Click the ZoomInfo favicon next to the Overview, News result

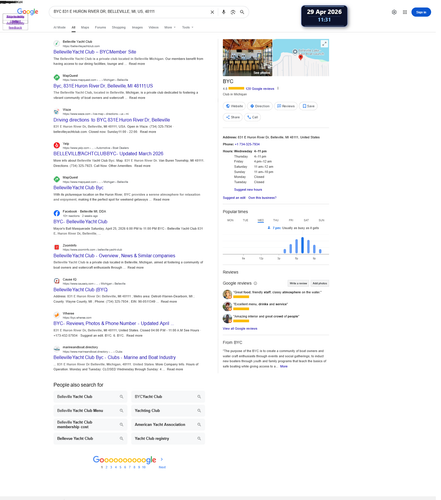(x=57, y=247)
